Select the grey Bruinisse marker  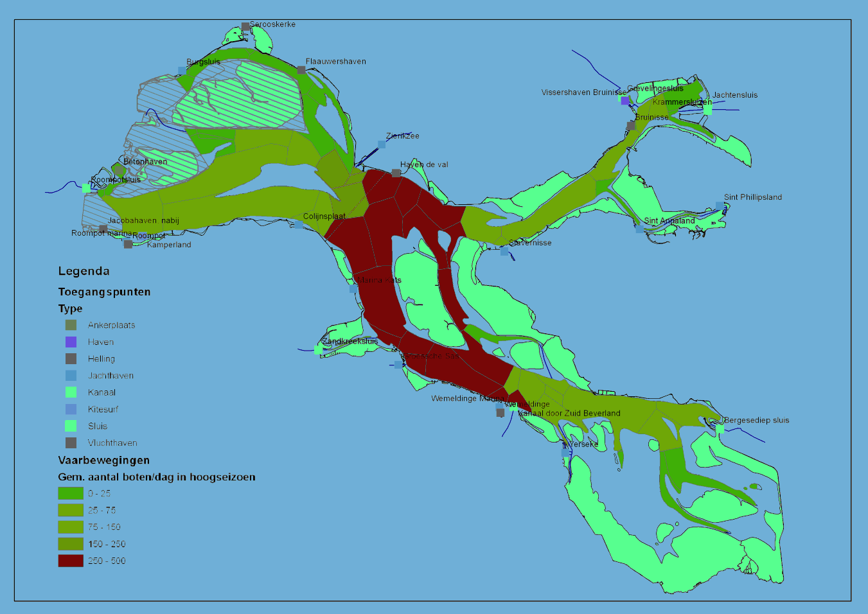pyautogui.click(x=631, y=126)
